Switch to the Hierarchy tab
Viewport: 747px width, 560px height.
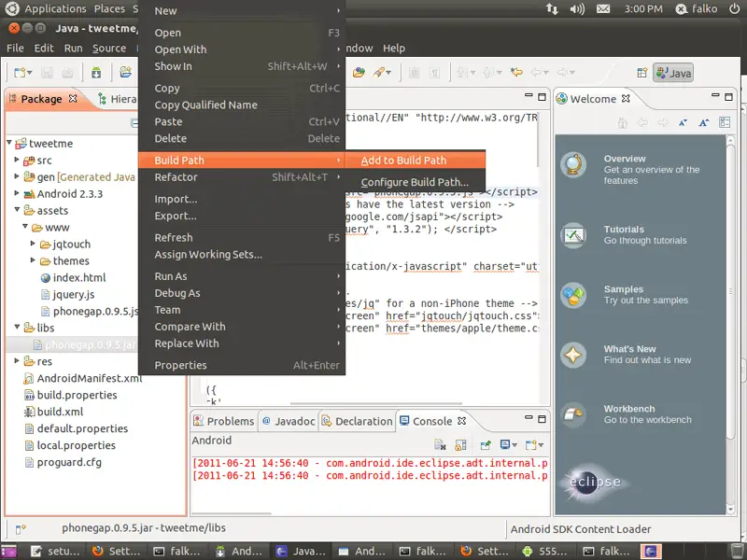[117, 99]
